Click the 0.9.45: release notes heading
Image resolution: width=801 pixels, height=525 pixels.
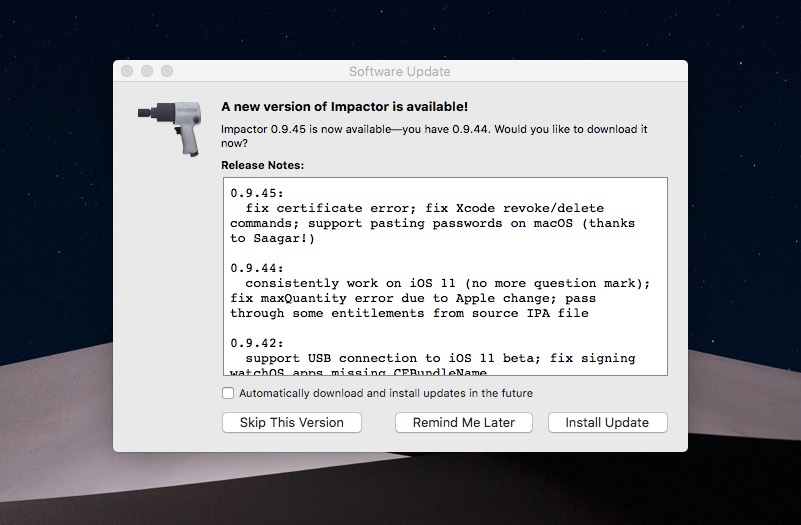click(x=256, y=193)
